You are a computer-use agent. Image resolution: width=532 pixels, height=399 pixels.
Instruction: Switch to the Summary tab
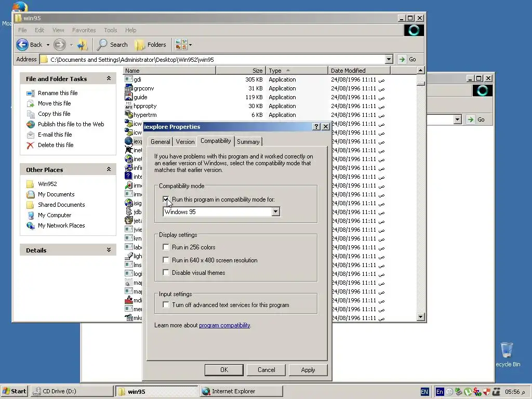coord(248,142)
